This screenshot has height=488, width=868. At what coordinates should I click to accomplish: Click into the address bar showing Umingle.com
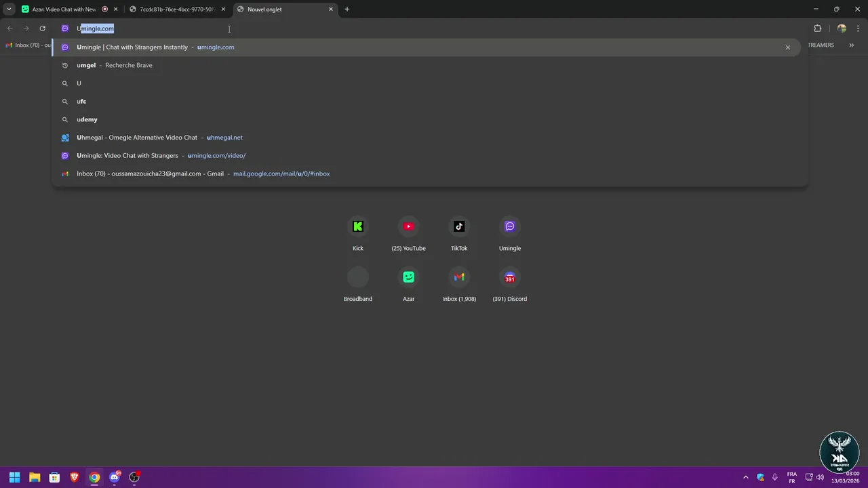pos(430,28)
